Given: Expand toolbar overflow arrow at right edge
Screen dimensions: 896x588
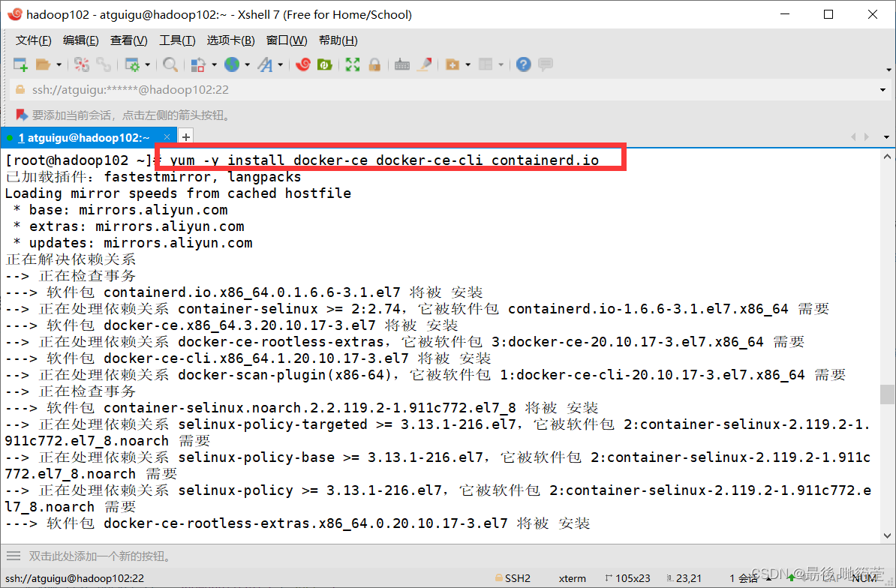Looking at the screenshot, I should tap(888, 70).
